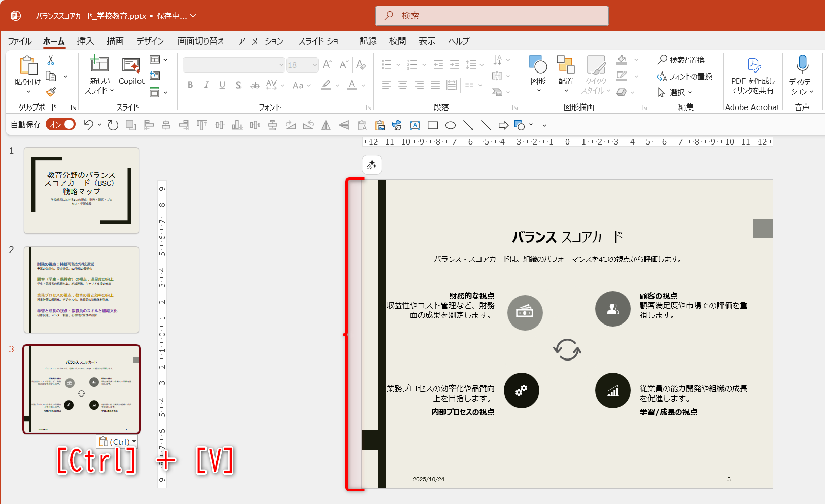Switch to the 挿入 (Insert) ribbon tab
825x504 pixels.
coord(85,41)
